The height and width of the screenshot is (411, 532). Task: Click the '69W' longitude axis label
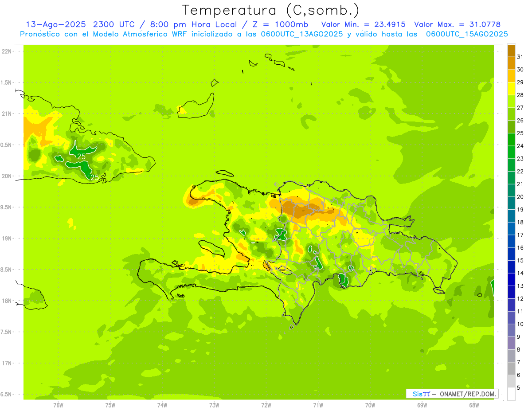pyautogui.click(x=422, y=405)
